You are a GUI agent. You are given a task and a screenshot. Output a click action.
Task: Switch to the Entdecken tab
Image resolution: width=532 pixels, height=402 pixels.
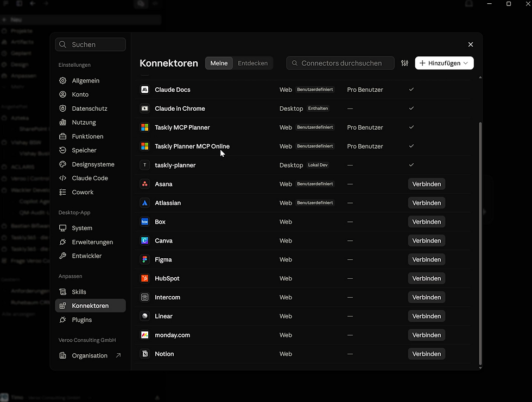click(253, 63)
